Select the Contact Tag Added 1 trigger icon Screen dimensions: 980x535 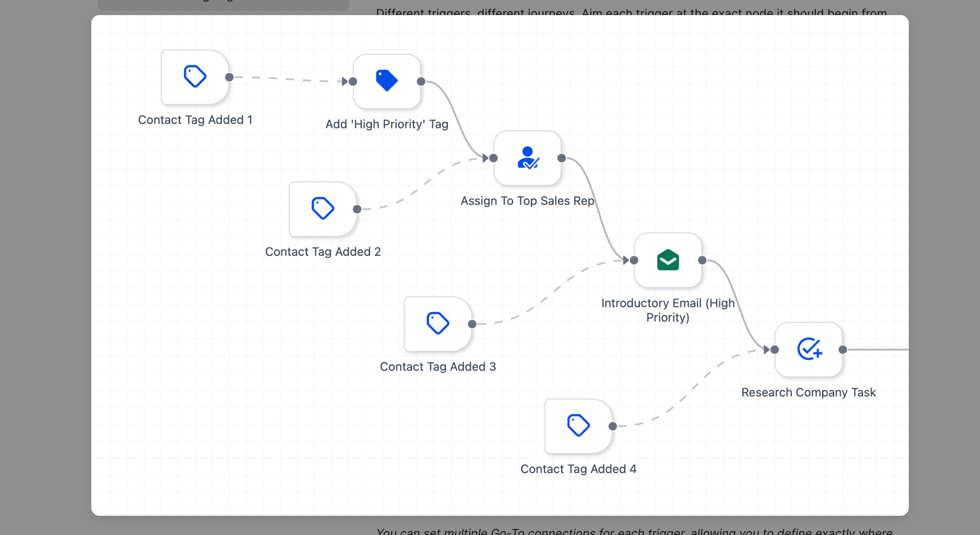pyautogui.click(x=195, y=77)
